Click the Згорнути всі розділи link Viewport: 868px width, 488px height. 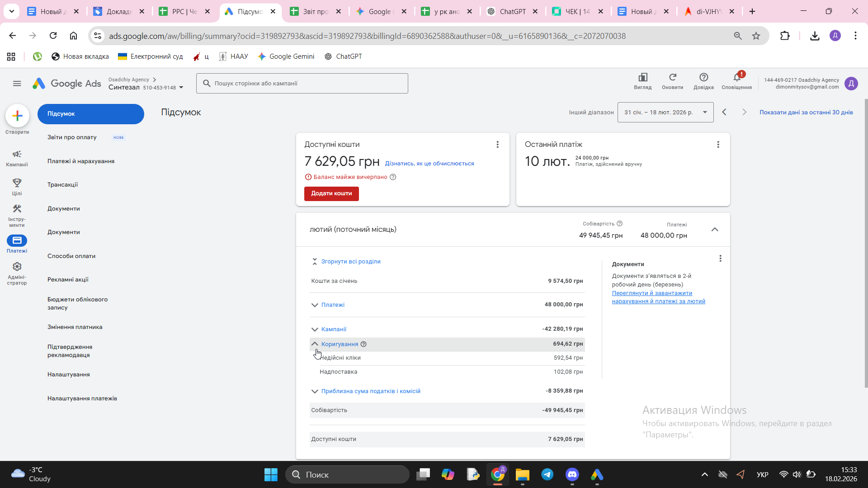350,262
